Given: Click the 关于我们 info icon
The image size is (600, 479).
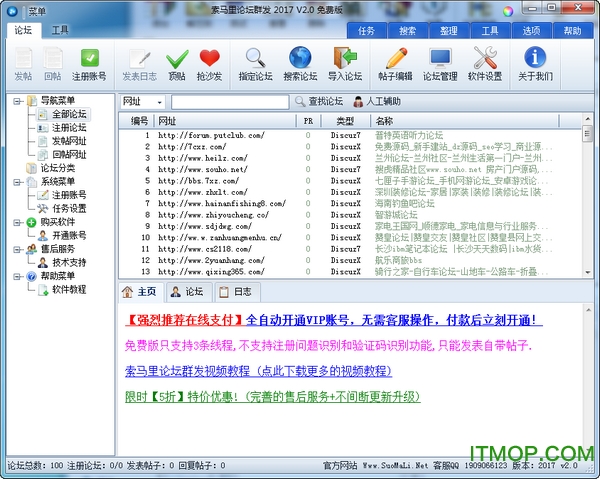Looking at the screenshot, I should click(x=536, y=64).
